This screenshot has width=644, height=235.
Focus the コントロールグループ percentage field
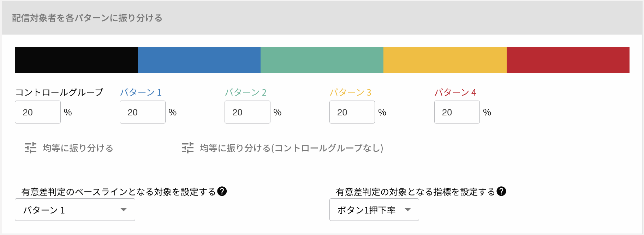[x=38, y=112]
